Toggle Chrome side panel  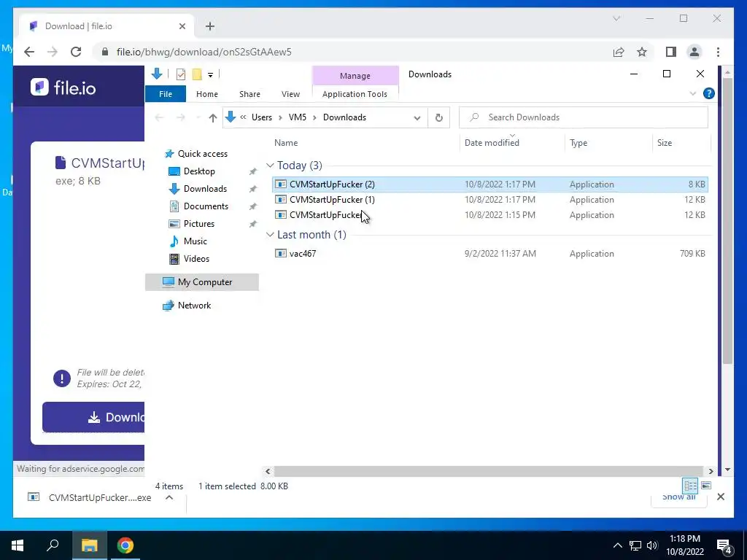(671, 52)
